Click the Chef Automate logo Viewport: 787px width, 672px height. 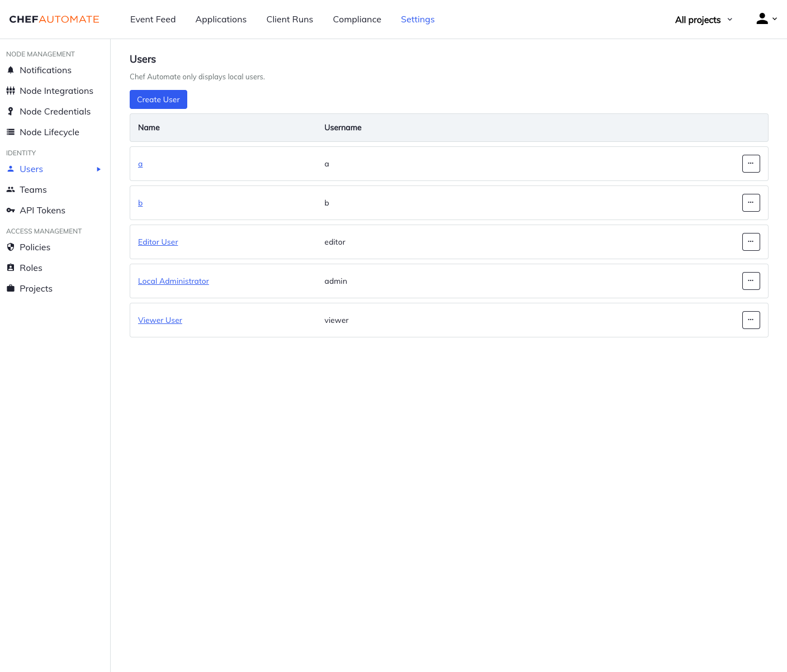[x=54, y=19]
